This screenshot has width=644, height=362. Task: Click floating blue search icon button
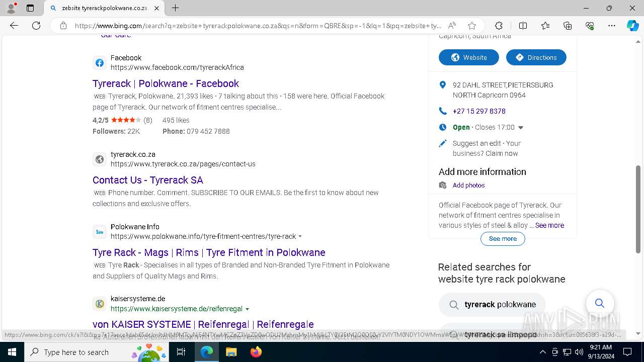[600, 303]
